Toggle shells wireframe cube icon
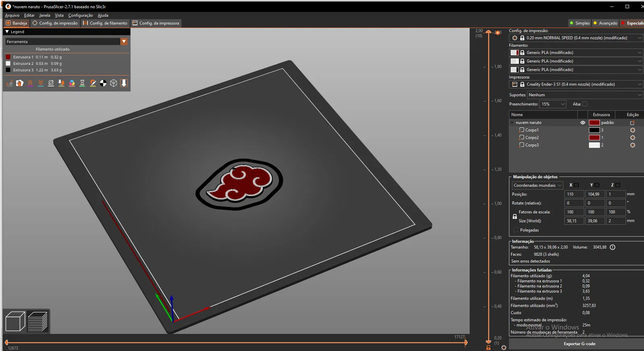Viewport: 644px width, 351px height. 114,83
